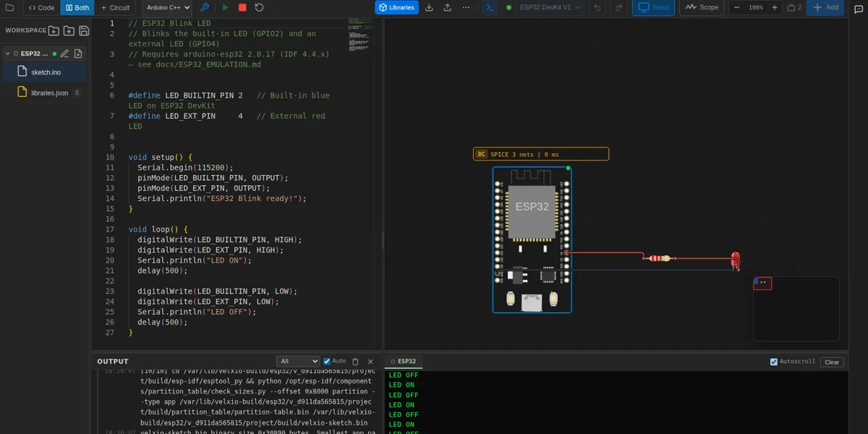
Task: Switch to Code-only view
Action: [41, 7]
